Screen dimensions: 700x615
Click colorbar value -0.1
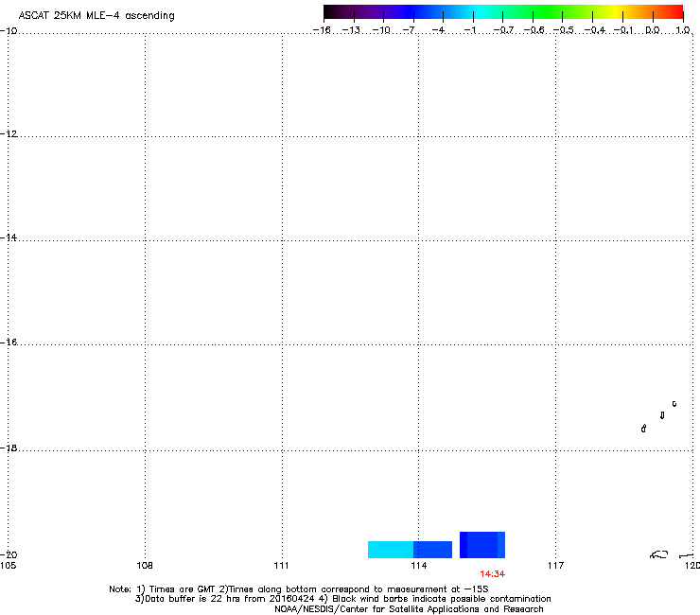(x=623, y=30)
